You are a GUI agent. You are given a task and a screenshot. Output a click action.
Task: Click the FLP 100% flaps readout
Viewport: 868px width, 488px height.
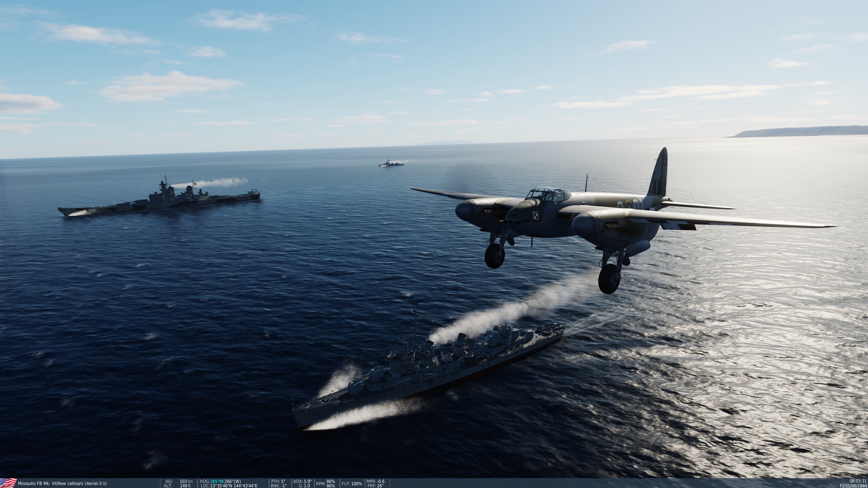[351, 484]
